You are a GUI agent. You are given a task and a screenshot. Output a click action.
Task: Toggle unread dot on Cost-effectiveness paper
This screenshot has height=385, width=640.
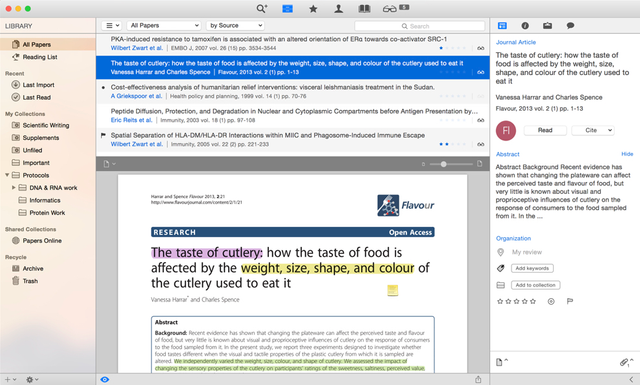103,87
